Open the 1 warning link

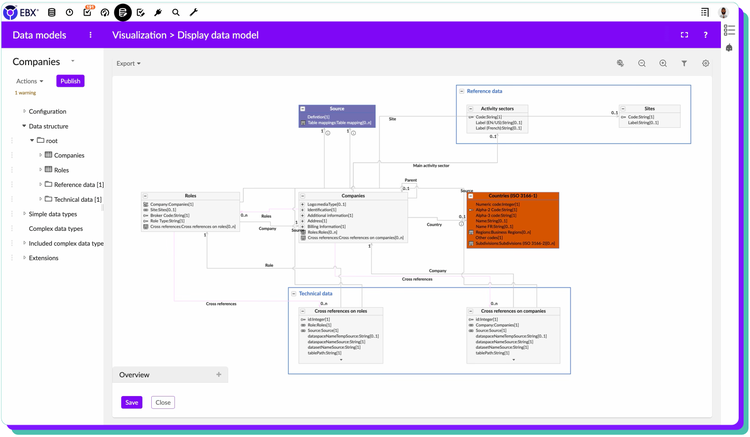(25, 93)
